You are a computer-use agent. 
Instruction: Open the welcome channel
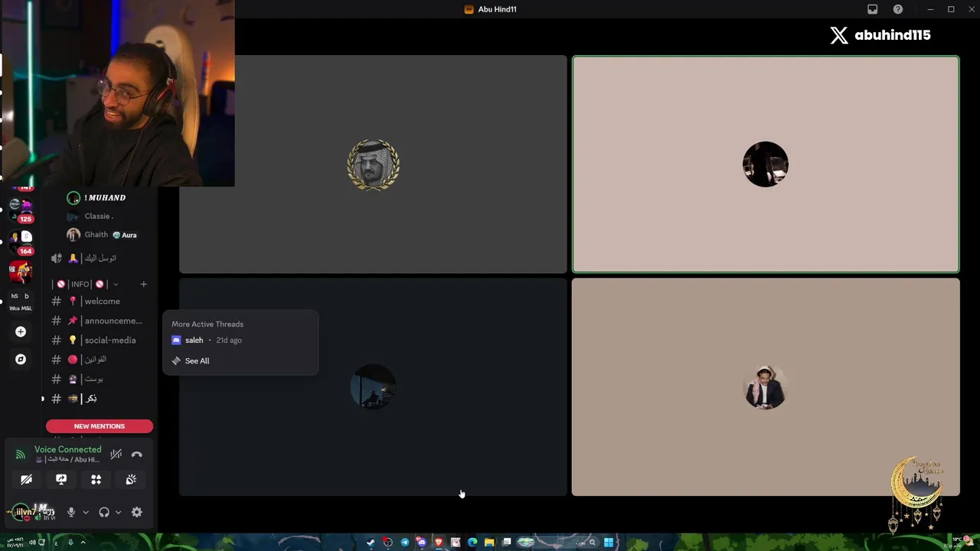click(x=100, y=302)
